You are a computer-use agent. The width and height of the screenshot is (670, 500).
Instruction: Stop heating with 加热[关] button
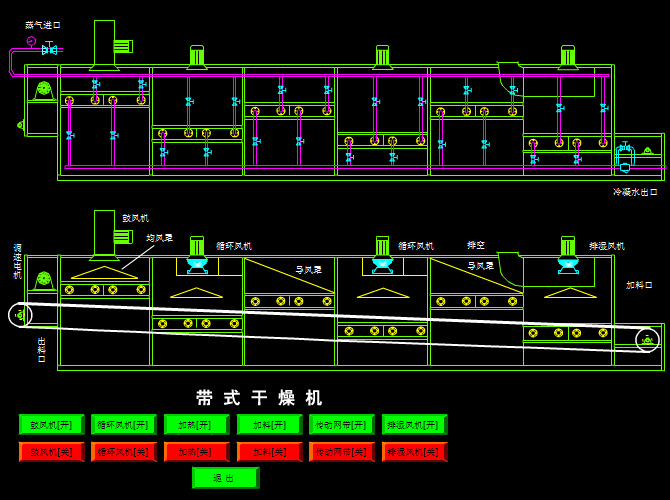(197, 452)
